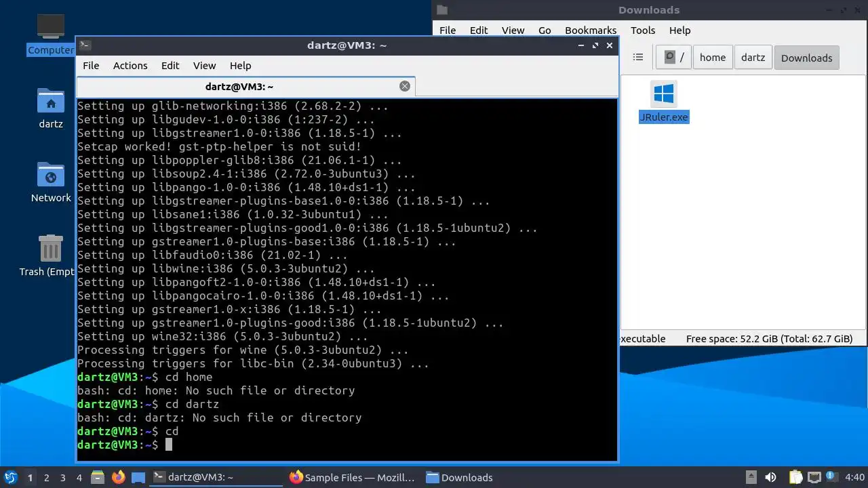Open the Lubuntu application menu
The width and height of the screenshot is (868, 488).
[11, 477]
